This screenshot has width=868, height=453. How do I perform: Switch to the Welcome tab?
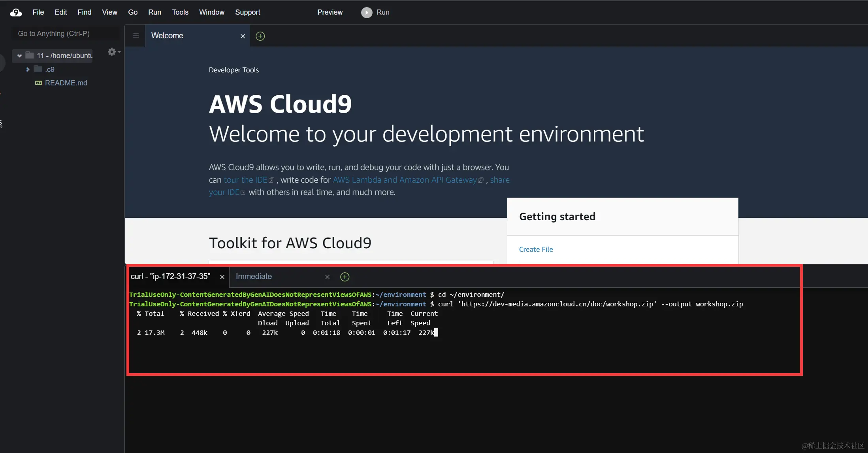(167, 36)
